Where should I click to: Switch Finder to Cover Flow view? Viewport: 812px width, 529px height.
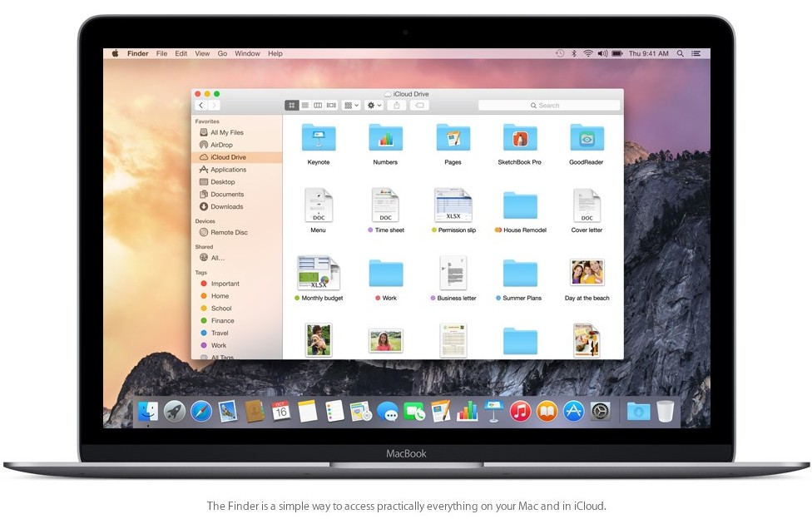tap(331, 105)
